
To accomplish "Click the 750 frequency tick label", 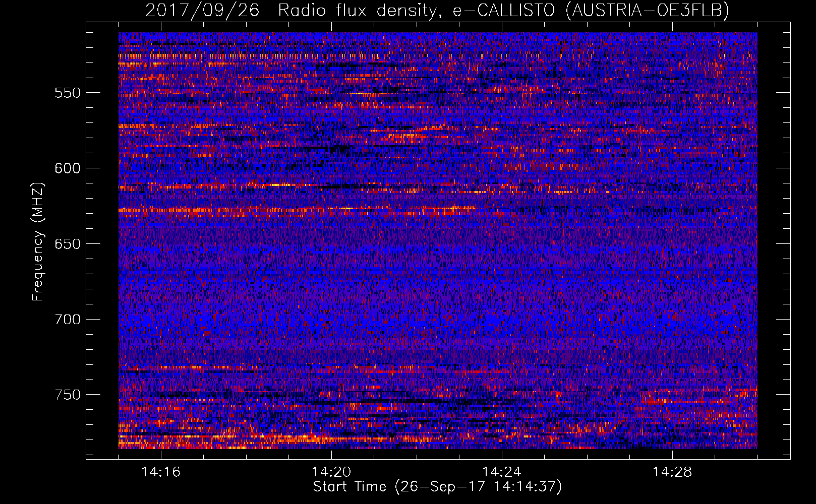I will (x=68, y=395).
